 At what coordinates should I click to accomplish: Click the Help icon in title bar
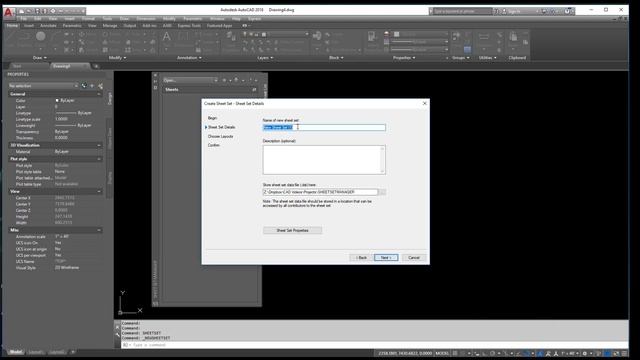coord(567,11)
